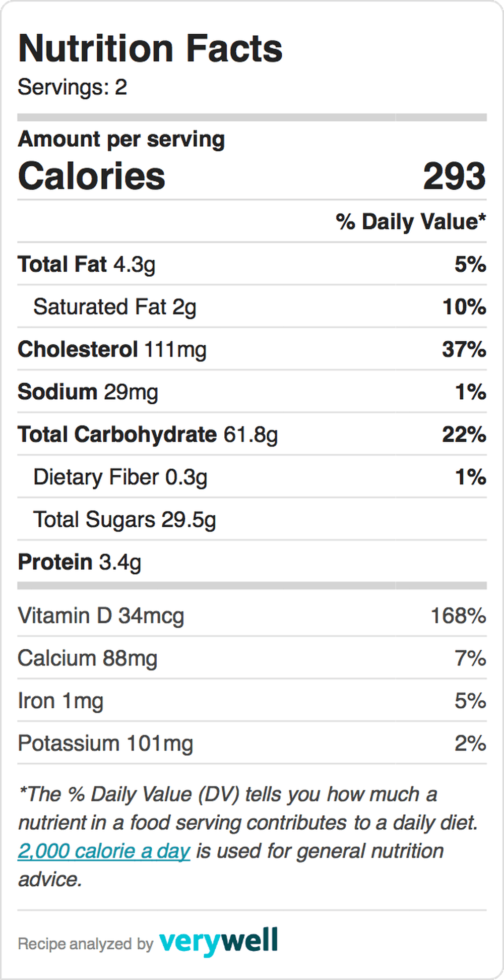Click the Saturated Fat 2g row
The width and height of the screenshot is (504, 980).
252,307
